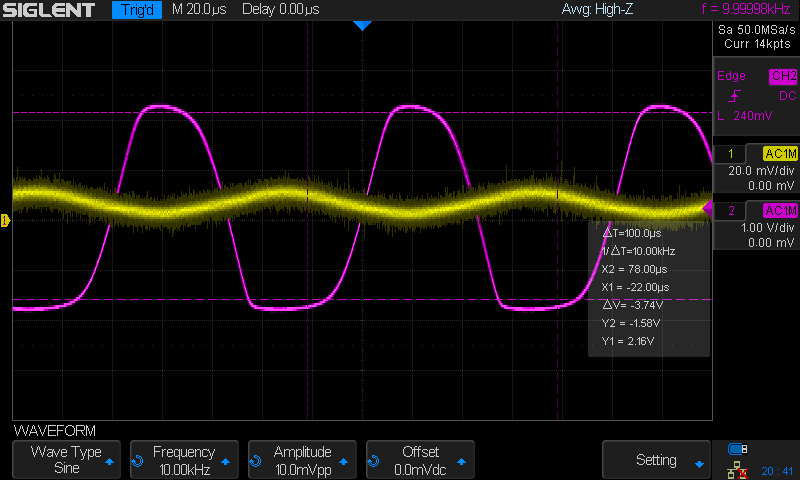
Task: Click channel 1 offset 0.00 mV value
Action: [x=771, y=186]
